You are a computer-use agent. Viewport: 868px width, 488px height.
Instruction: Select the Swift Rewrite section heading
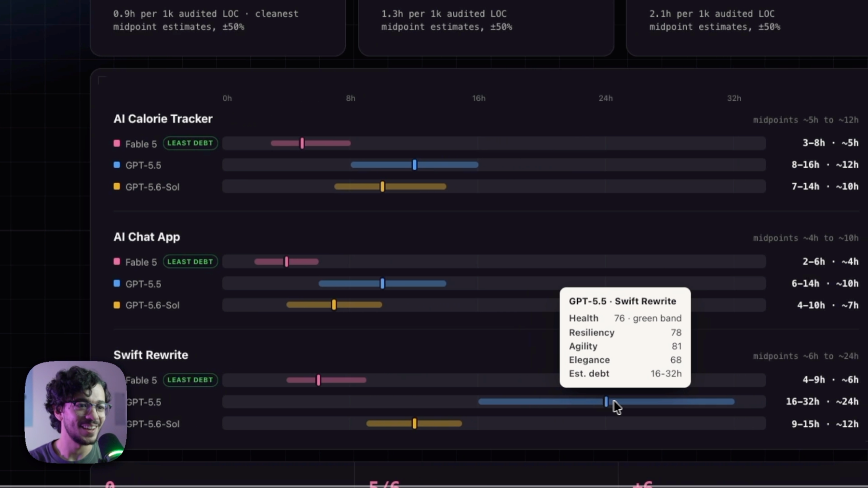click(151, 355)
